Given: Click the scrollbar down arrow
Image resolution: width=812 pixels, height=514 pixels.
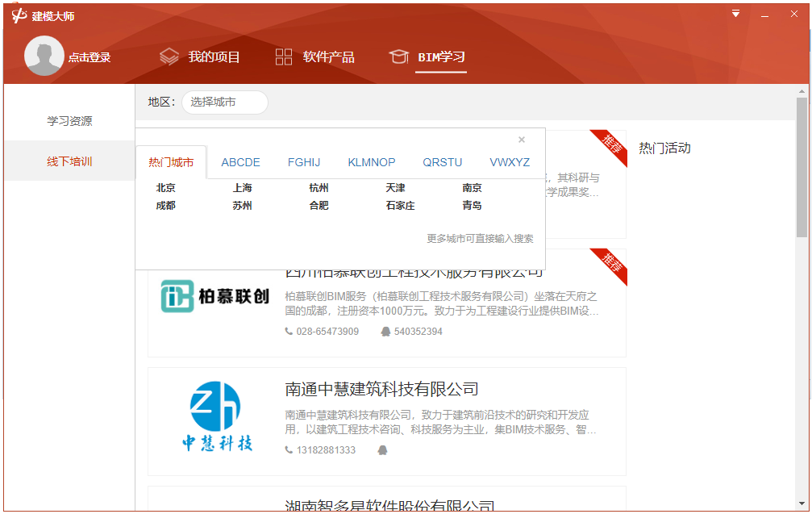Looking at the screenshot, I should pyautogui.click(x=802, y=504).
